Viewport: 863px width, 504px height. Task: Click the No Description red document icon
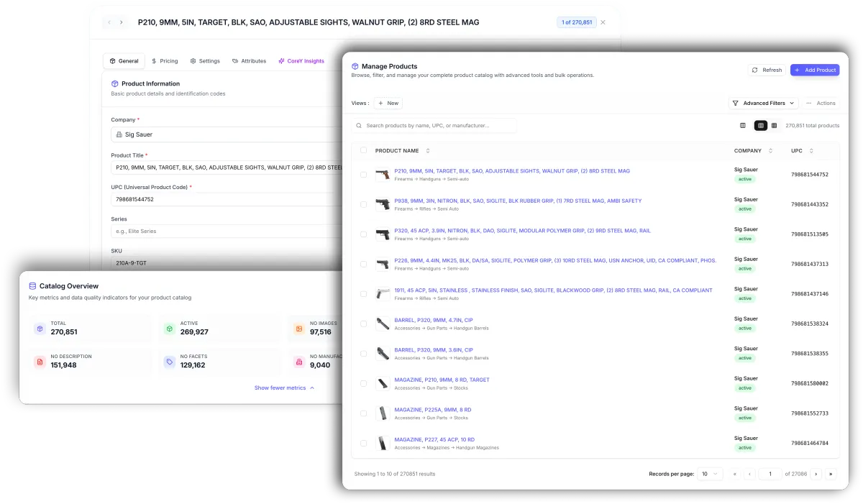[40, 362]
